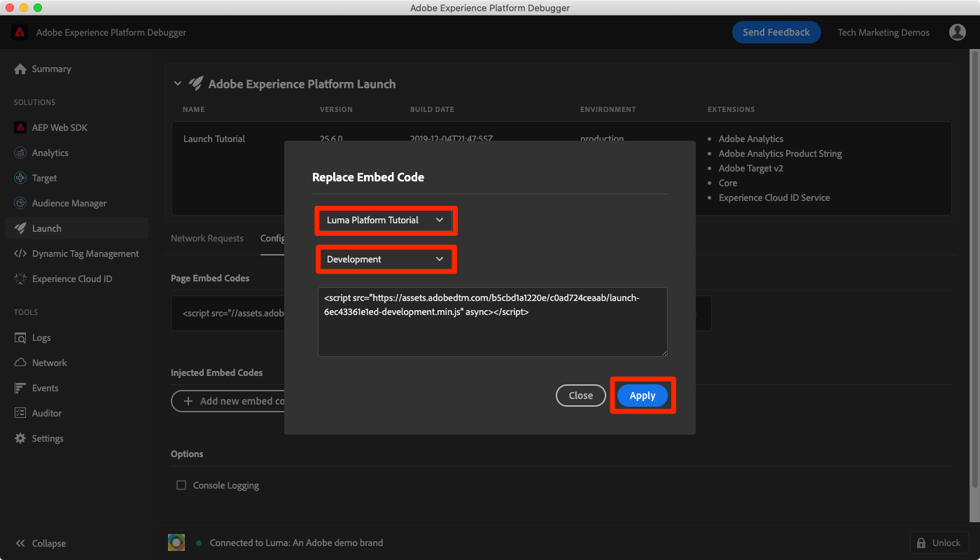Open the Summary sidebar item
Screen dimensions: 980x560
(77, 69)
